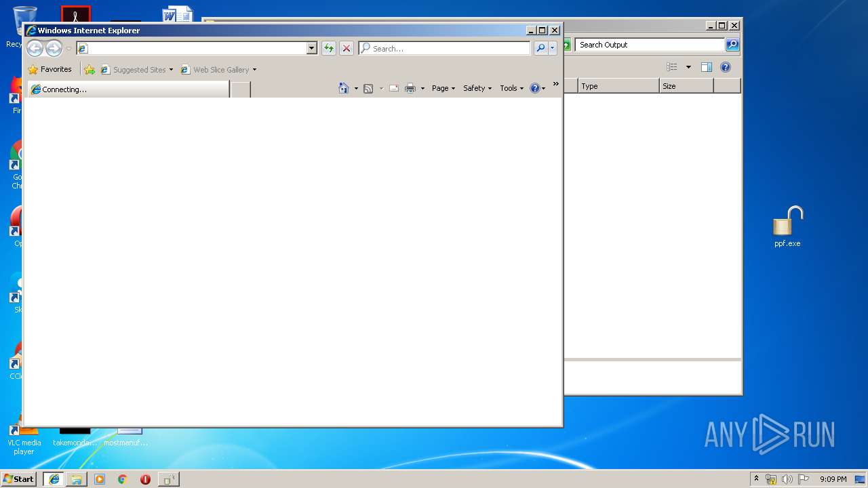Click the Read Mail envelope icon

(394, 88)
